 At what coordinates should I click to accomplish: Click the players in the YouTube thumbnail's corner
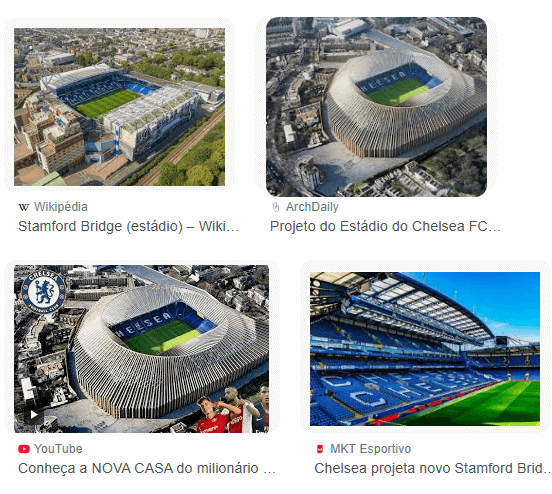pos(233,410)
